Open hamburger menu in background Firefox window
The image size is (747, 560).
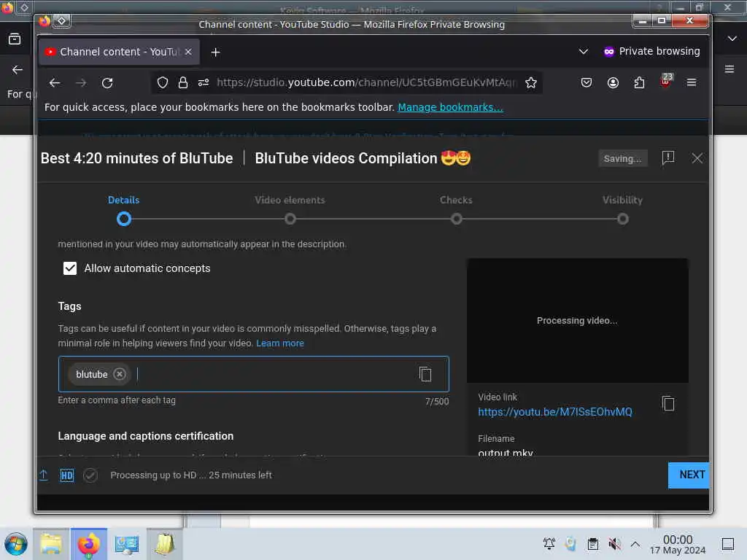click(729, 69)
